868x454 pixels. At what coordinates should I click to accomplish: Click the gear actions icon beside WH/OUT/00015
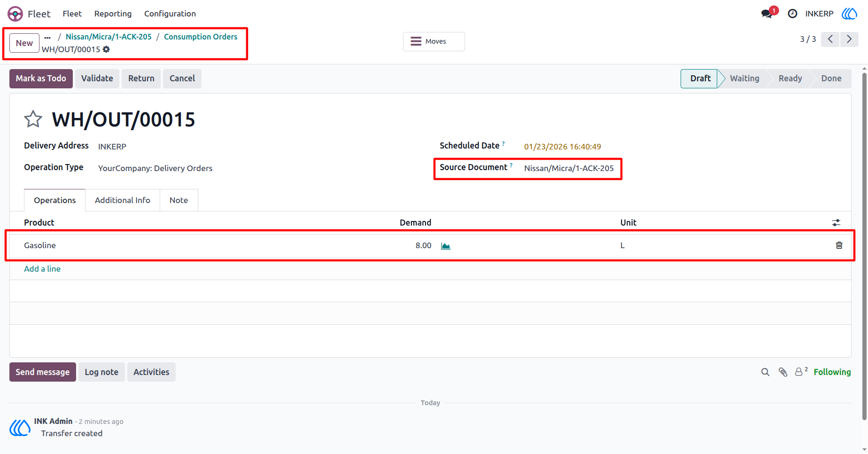click(x=107, y=49)
